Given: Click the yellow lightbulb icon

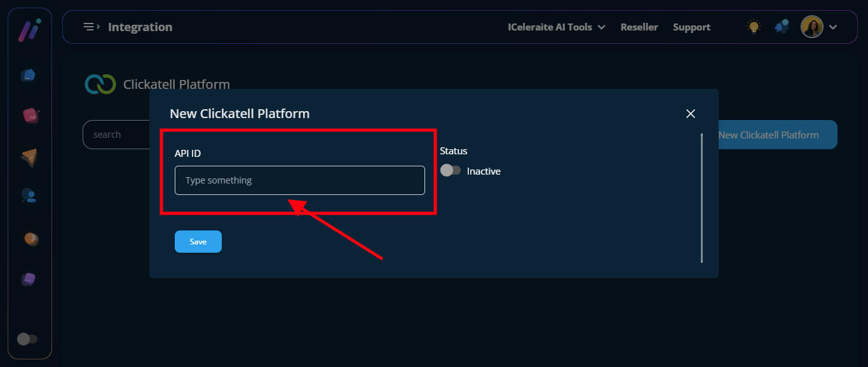Looking at the screenshot, I should coord(754,27).
